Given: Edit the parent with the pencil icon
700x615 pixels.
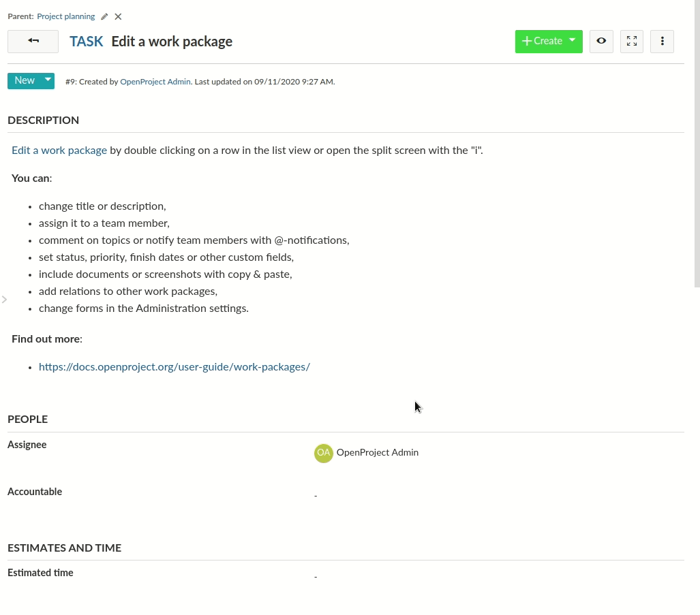Looking at the screenshot, I should coord(104,16).
